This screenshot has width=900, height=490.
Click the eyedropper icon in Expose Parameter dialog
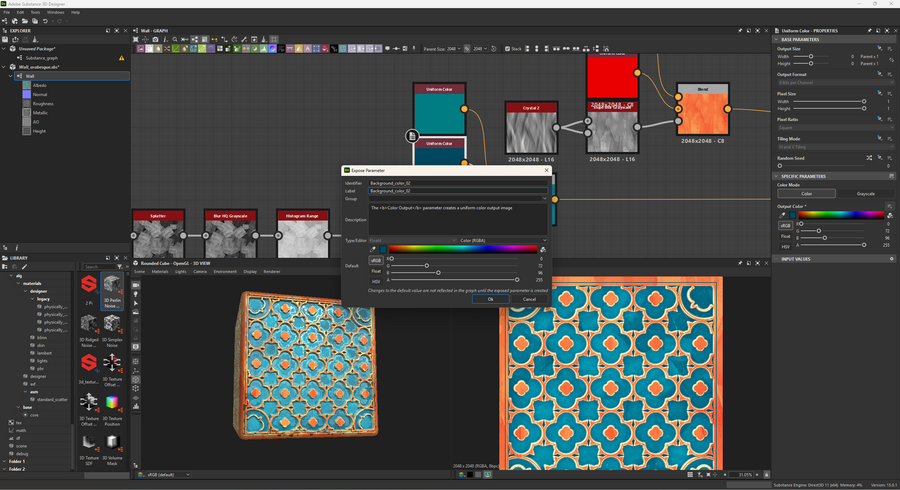pos(374,249)
